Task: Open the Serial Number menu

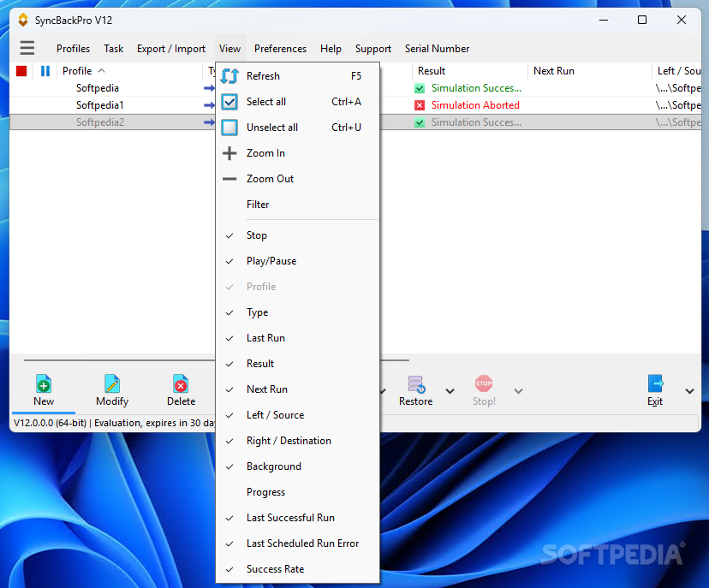Action: [x=437, y=49]
